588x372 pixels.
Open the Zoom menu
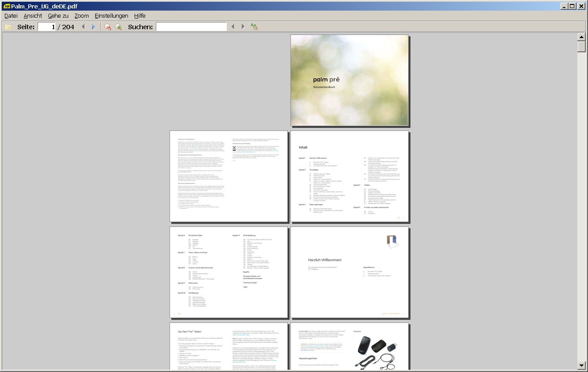(x=81, y=15)
